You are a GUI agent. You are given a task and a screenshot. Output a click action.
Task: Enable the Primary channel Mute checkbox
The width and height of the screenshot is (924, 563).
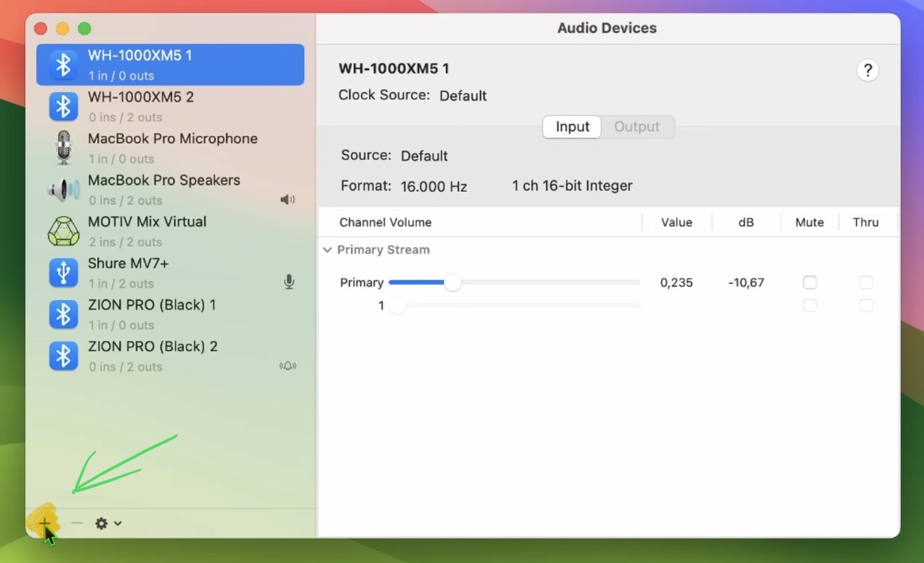(x=810, y=282)
